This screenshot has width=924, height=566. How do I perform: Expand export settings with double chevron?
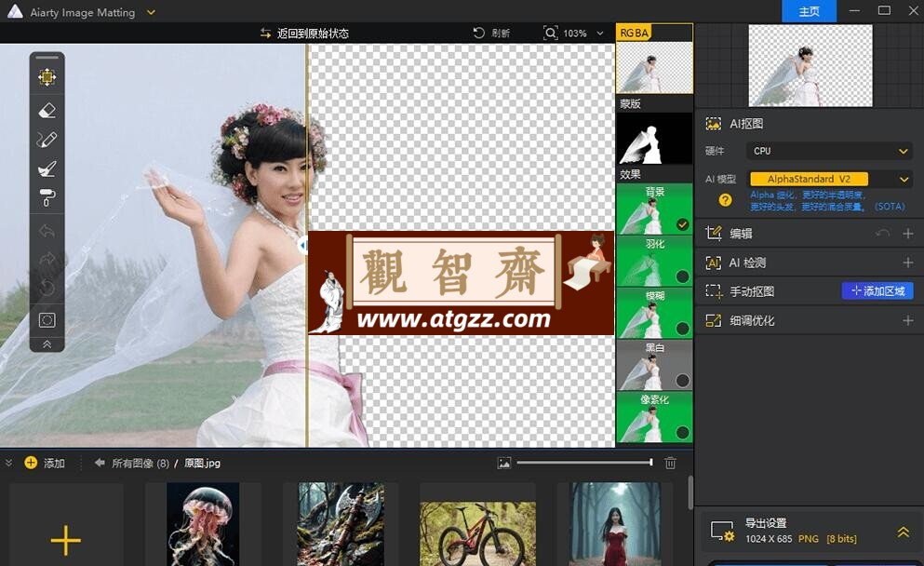[903, 532]
